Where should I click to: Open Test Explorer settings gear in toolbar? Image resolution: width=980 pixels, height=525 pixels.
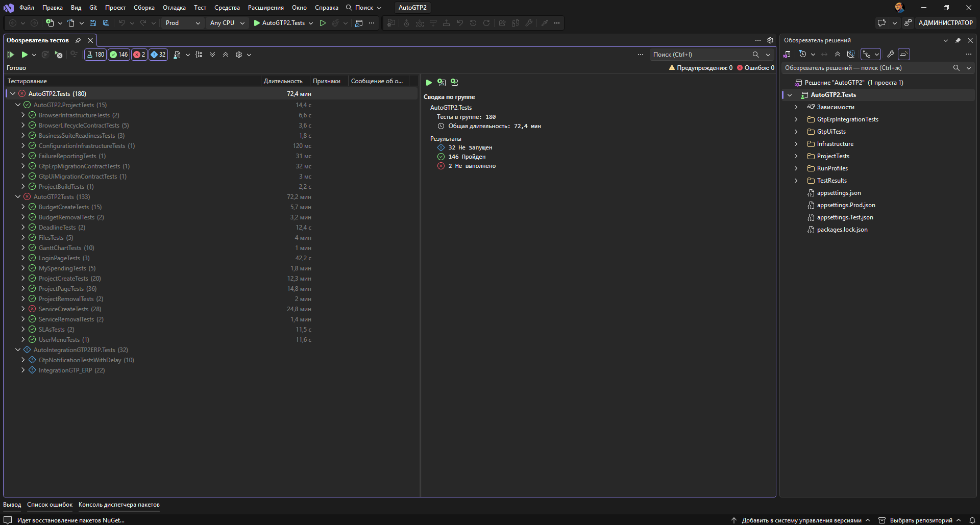click(239, 55)
